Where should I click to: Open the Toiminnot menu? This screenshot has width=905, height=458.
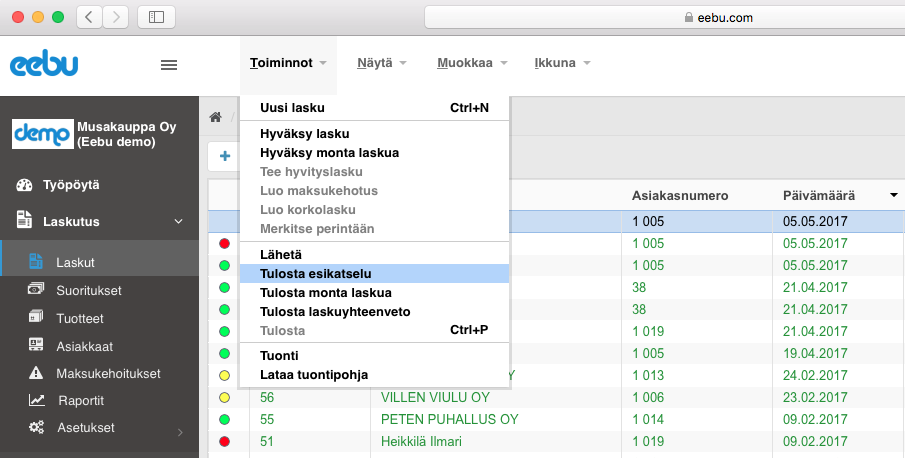289,63
